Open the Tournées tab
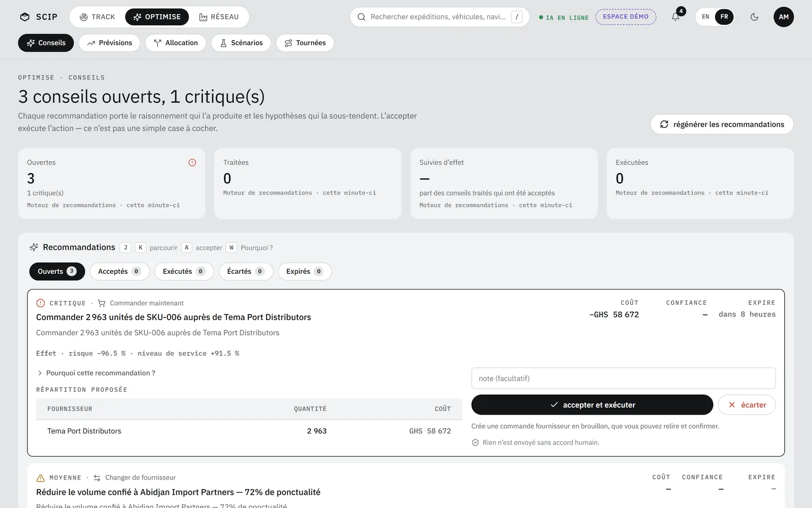 click(x=305, y=43)
